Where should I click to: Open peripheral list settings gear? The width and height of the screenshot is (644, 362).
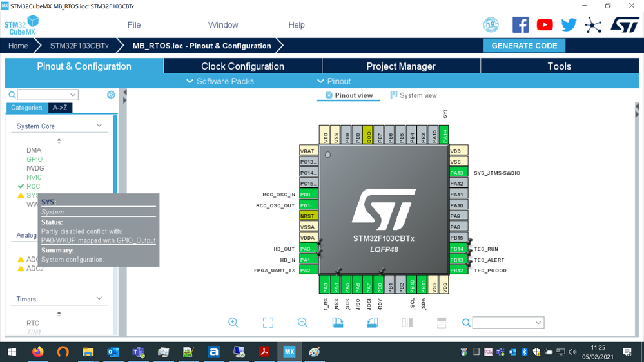(111, 95)
